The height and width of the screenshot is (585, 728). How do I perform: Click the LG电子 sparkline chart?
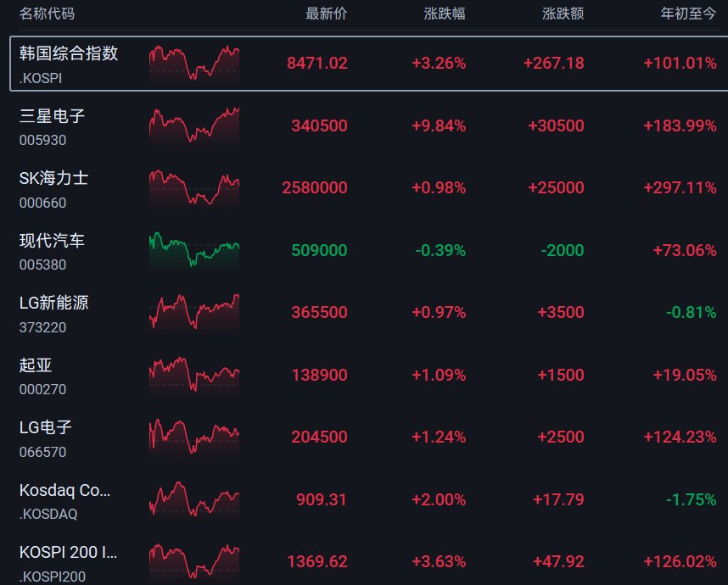tap(194, 437)
